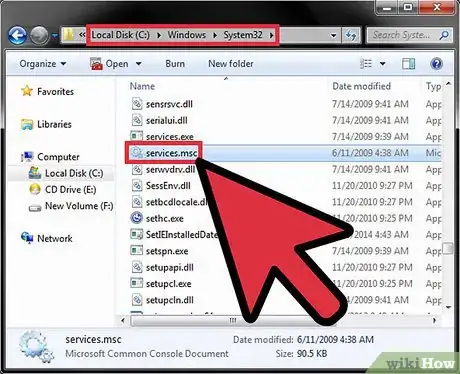Select Local Disk (C:) in the address breadcrumb

(x=121, y=35)
